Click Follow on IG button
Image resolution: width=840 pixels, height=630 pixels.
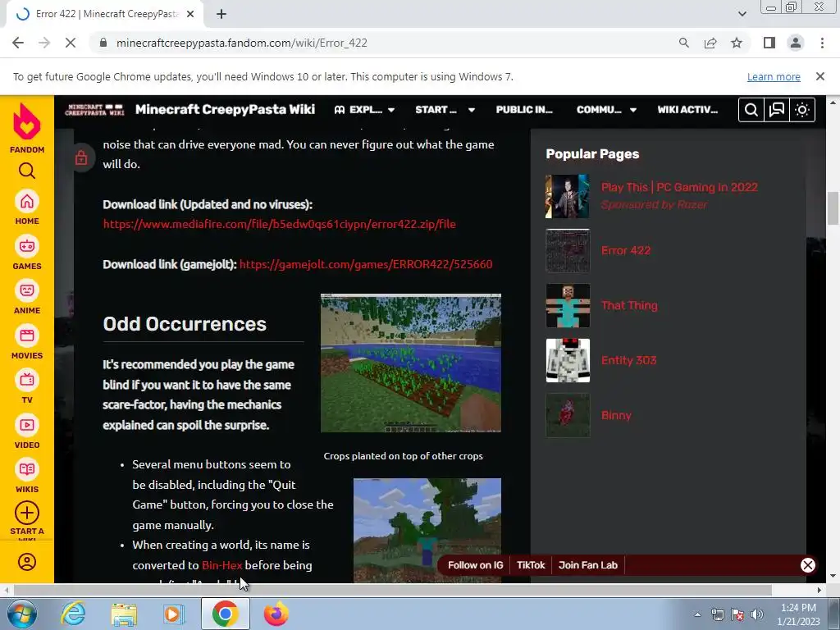(475, 565)
